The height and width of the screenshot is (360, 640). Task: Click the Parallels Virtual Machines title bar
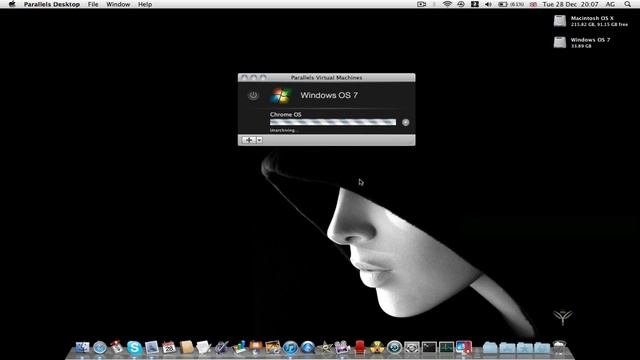click(x=327, y=78)
